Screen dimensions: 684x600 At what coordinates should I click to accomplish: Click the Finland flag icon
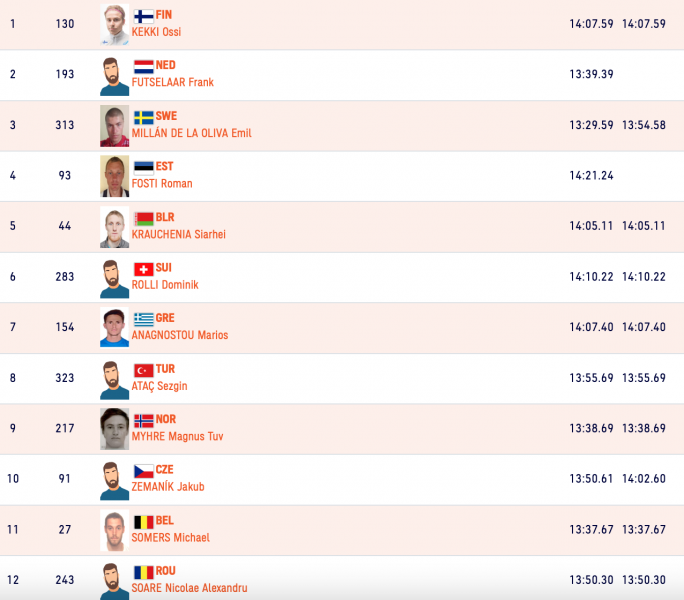click(x=144, y=16)
